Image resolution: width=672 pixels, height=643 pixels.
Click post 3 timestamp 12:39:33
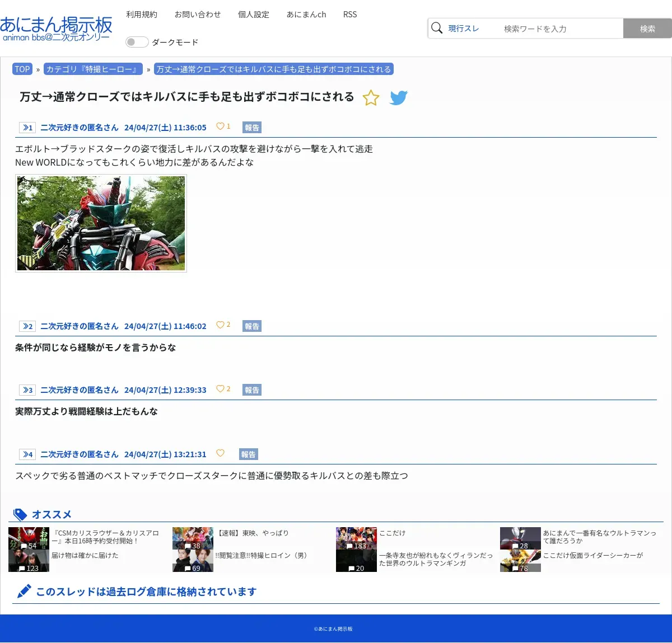pyautogui.click(x=190, y=390)
